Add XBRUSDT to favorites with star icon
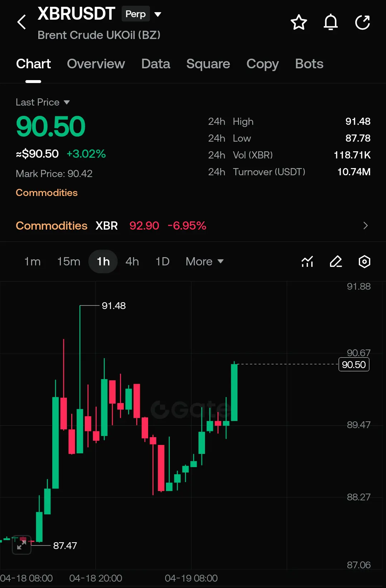 tap(299, 22)
